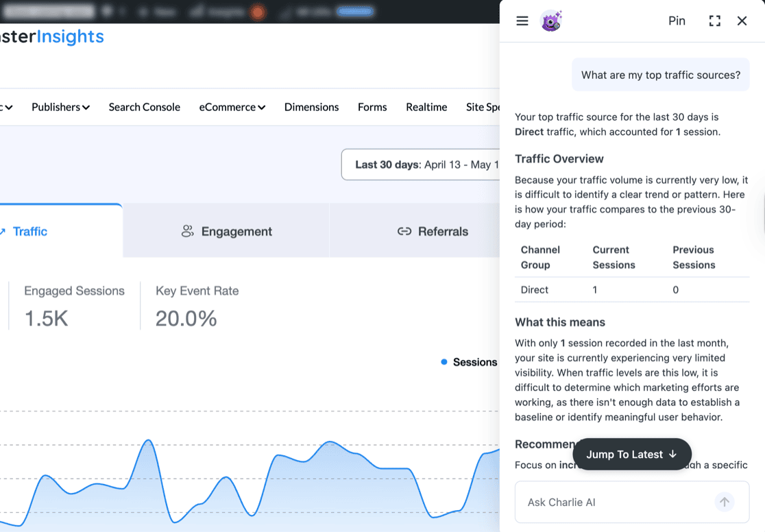Jump To Latest message
This screenshot has width=765, height=532.
click(632, 454)
